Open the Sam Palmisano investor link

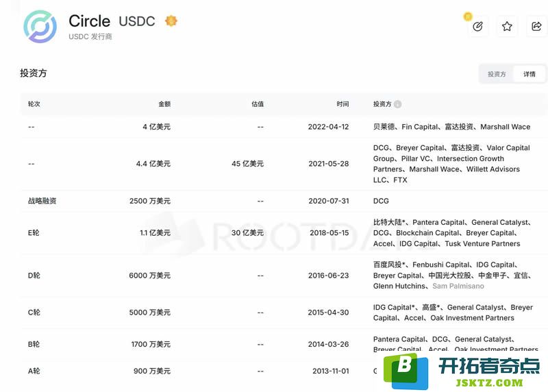click(x=458, y=286)
